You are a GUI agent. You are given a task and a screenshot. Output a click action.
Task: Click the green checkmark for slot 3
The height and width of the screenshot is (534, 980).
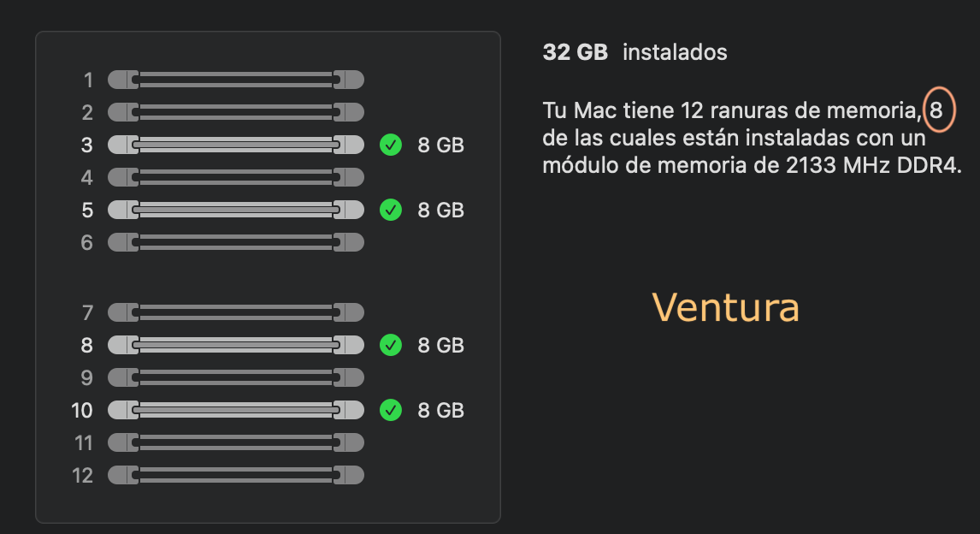pyautogui.click(x=391, y=145)
